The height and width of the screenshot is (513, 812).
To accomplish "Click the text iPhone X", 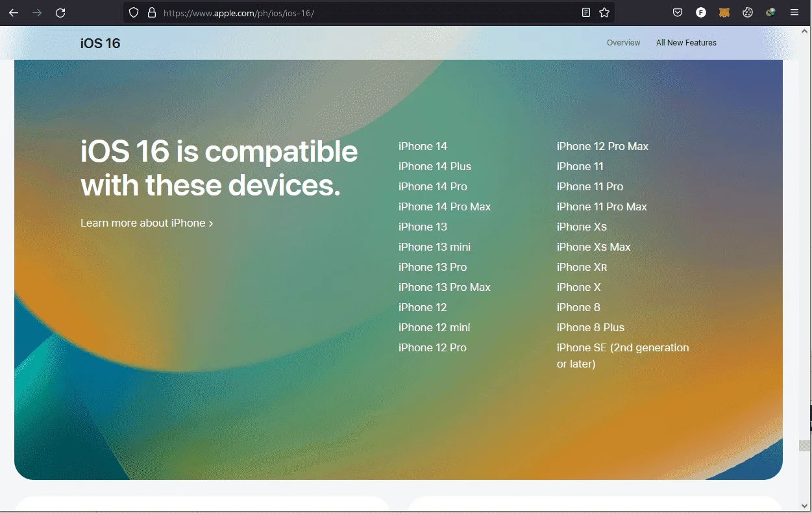I will [x=578, y=287].
